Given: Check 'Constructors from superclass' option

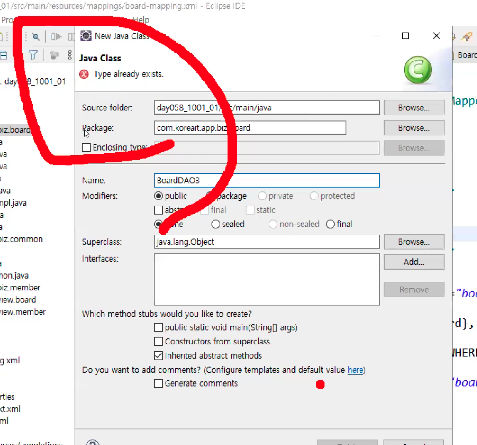Looking at the screenshot, I should click(158, 342).
